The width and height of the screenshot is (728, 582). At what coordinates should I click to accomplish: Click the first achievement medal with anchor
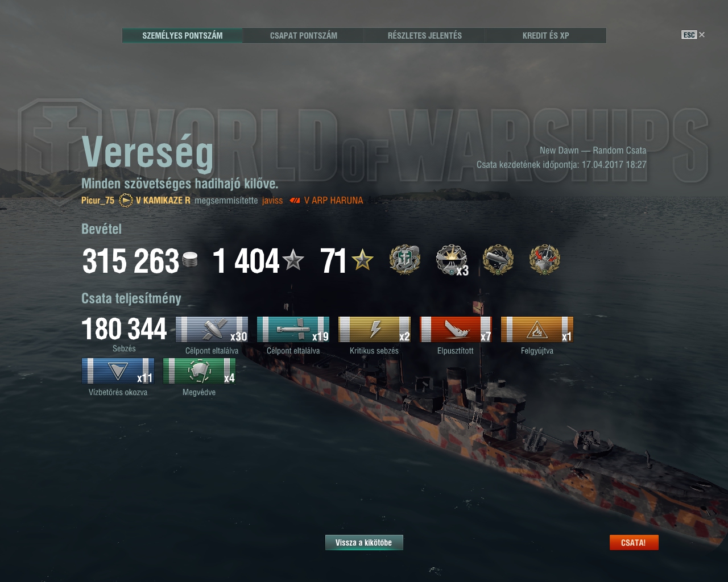point(404,260)
